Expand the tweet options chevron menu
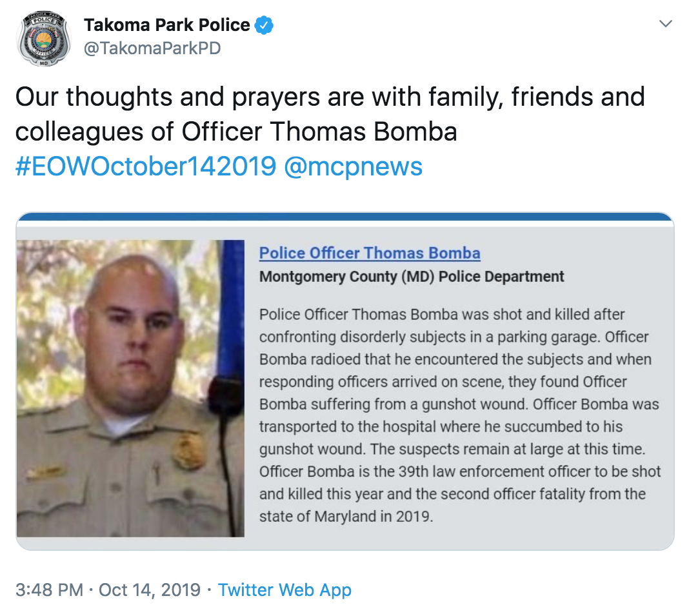689x616 pixels. coord(666,24)
